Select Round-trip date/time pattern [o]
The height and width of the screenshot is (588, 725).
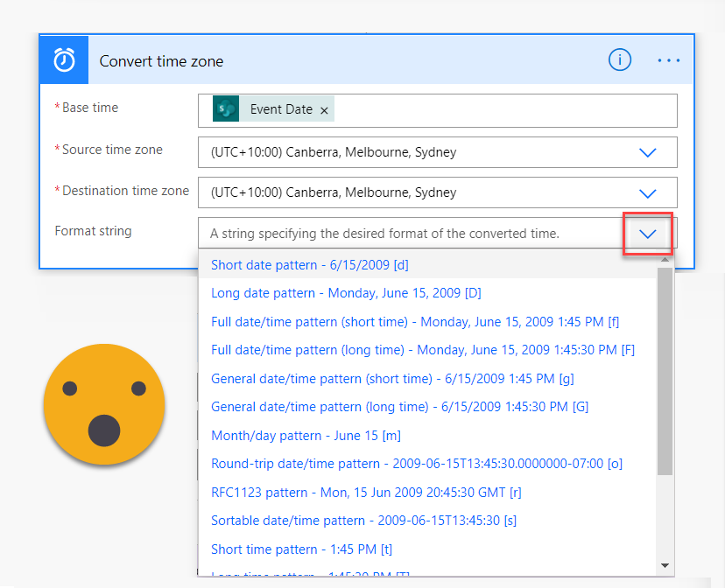tap(427, 464)
